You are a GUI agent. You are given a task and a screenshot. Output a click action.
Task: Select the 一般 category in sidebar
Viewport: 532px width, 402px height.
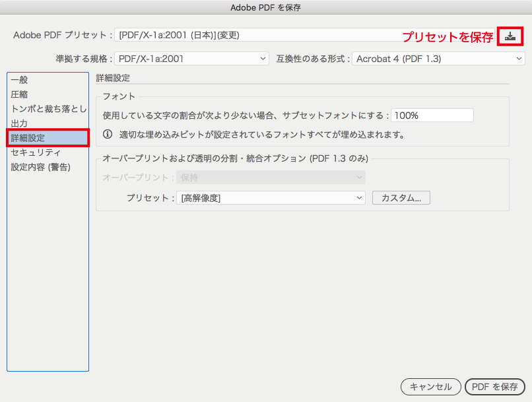point(48,80)
